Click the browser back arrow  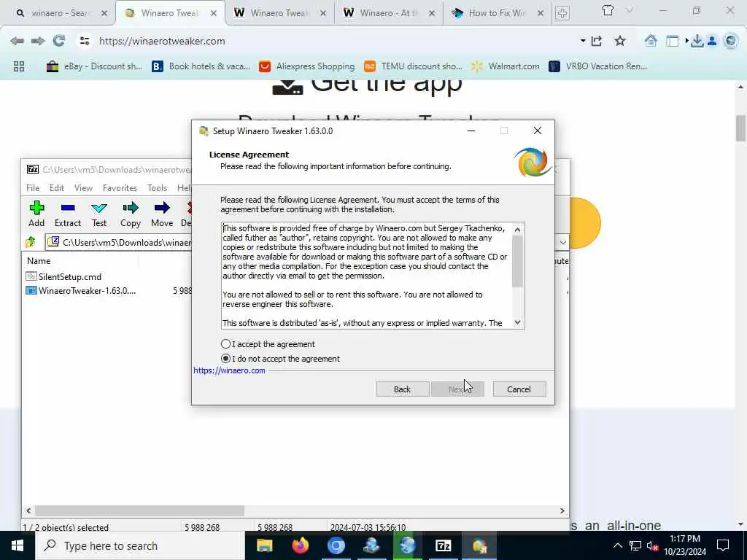pyautogui.click(x=17, y=41)
